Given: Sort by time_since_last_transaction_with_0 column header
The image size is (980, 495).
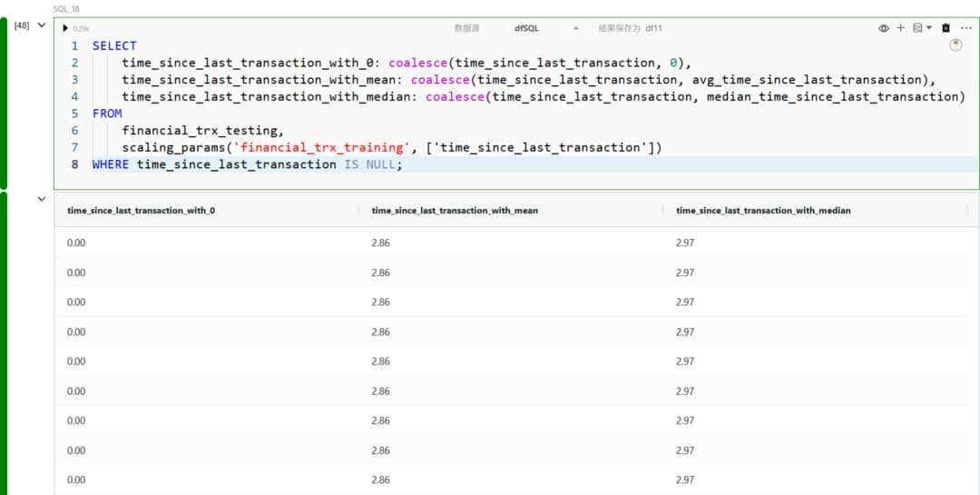Looking at the screenshot, I should point(142,211).
